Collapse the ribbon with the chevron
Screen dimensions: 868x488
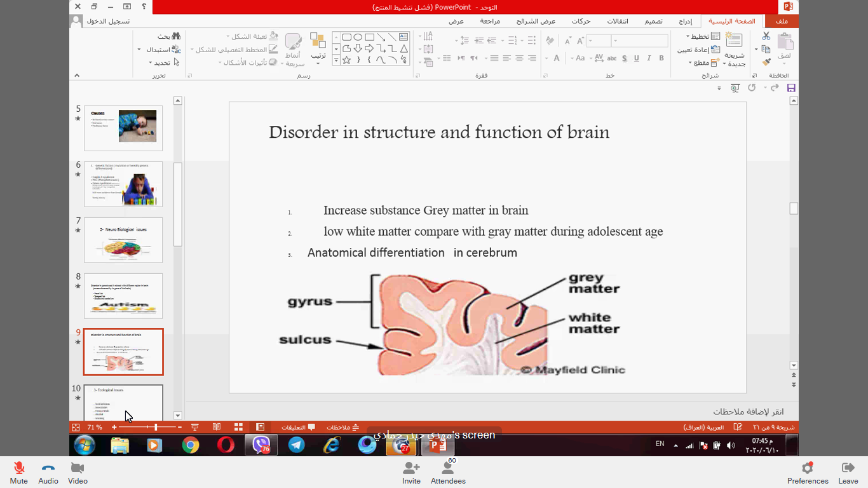point(77,75)
